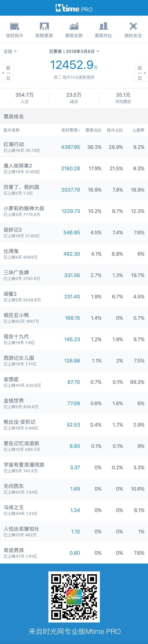Tap the 影院票房 cinema icon
The image size is (148, 644).
click(x=44, y=26)
